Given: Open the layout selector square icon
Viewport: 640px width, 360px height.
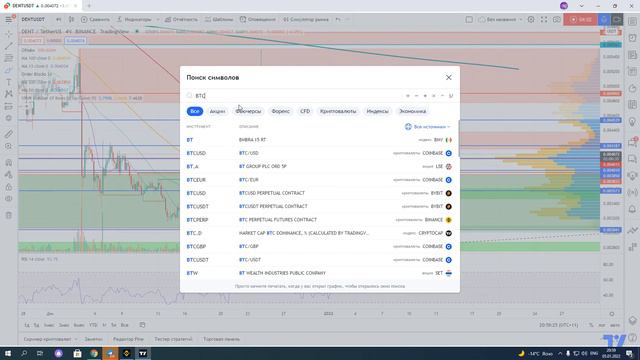Looking at the screenshot, I should pos(469,19).
